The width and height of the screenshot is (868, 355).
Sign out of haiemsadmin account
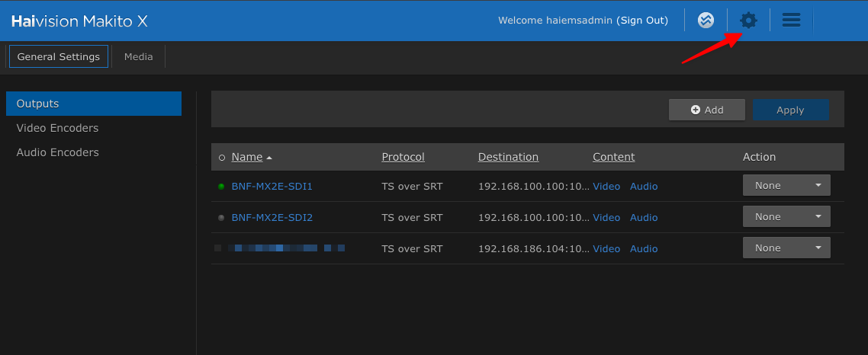click(x=643, y=21)
